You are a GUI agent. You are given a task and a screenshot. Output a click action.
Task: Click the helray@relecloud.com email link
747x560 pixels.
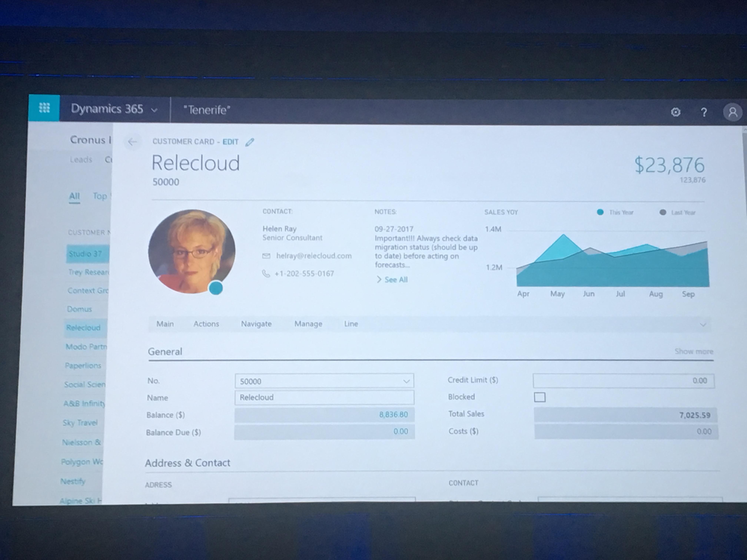tap(314, 256)
